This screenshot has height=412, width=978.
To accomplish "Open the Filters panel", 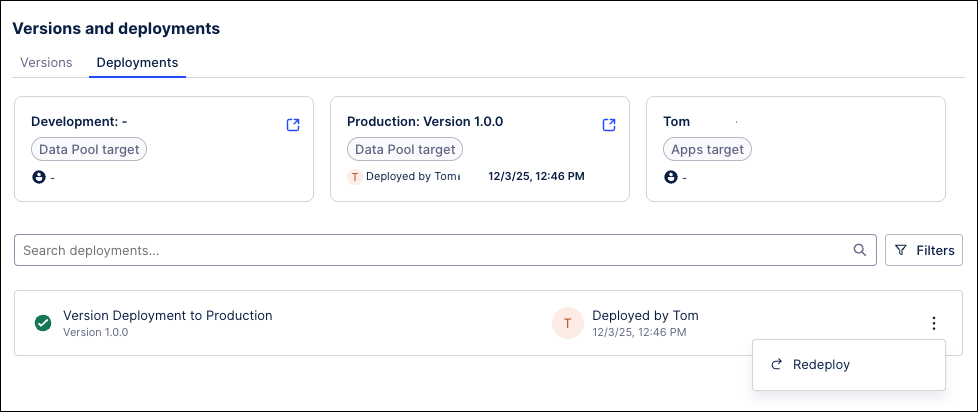I will (x=924, y=250).
